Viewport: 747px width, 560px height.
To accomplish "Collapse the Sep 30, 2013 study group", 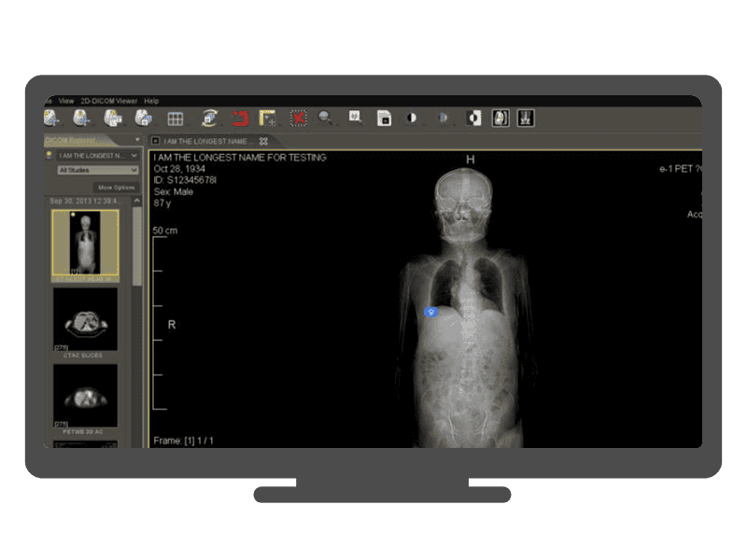I will pos(137,201).
